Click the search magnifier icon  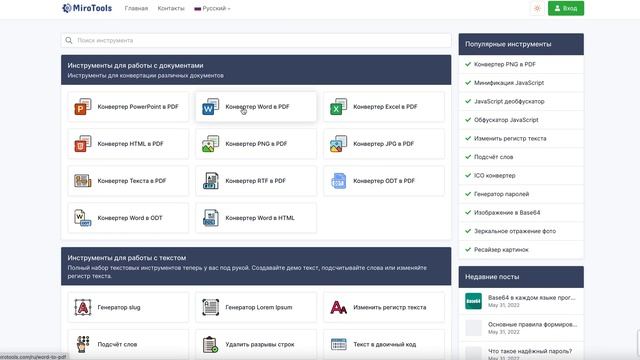[69, 40]
